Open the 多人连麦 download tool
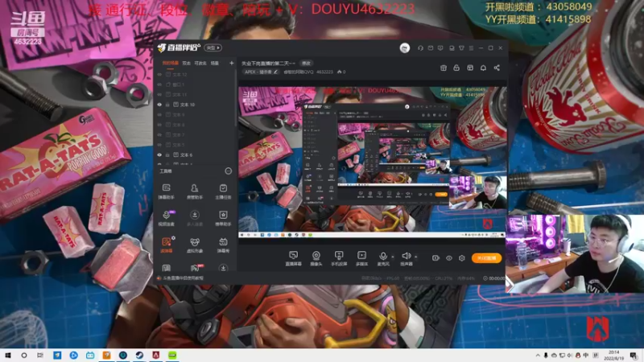The height and width of the screenshot is (362, 644). (194, 218)
